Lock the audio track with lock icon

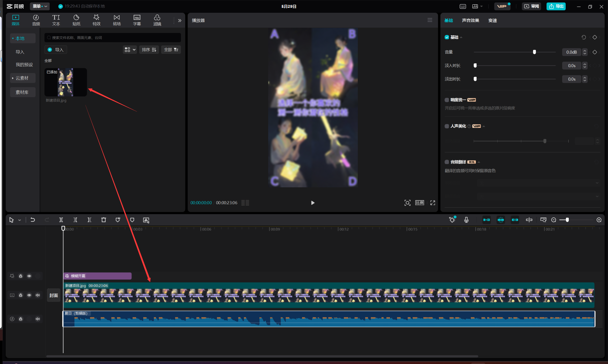[x=21, y=319]
